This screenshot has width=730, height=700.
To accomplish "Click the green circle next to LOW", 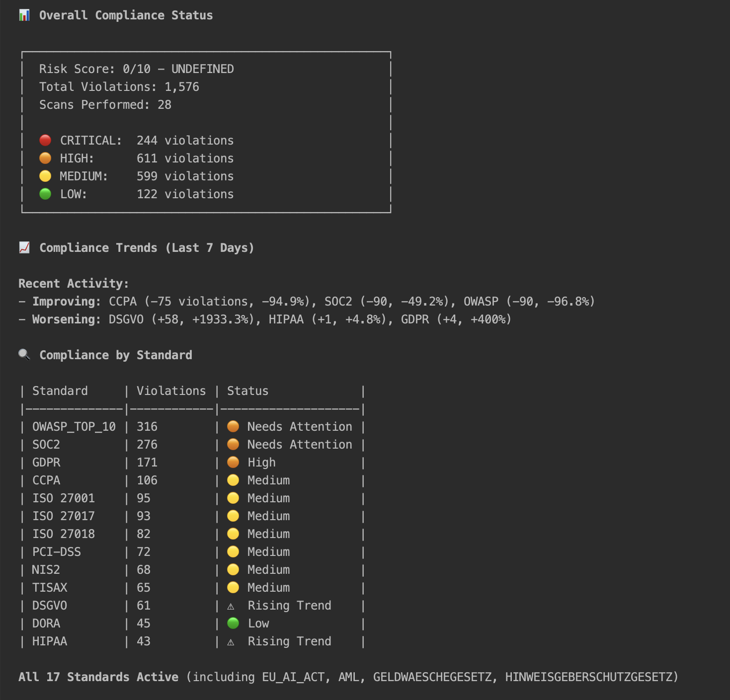I will (45, 194).
